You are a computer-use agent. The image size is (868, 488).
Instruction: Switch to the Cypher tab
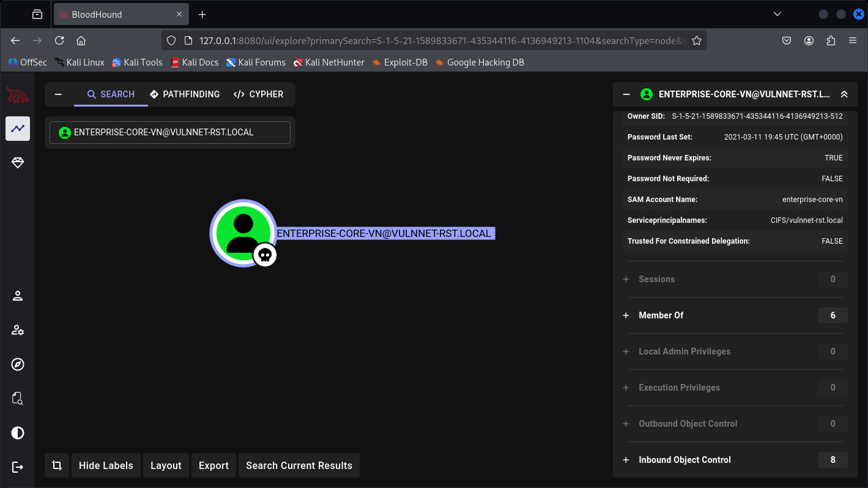point(258,94)
